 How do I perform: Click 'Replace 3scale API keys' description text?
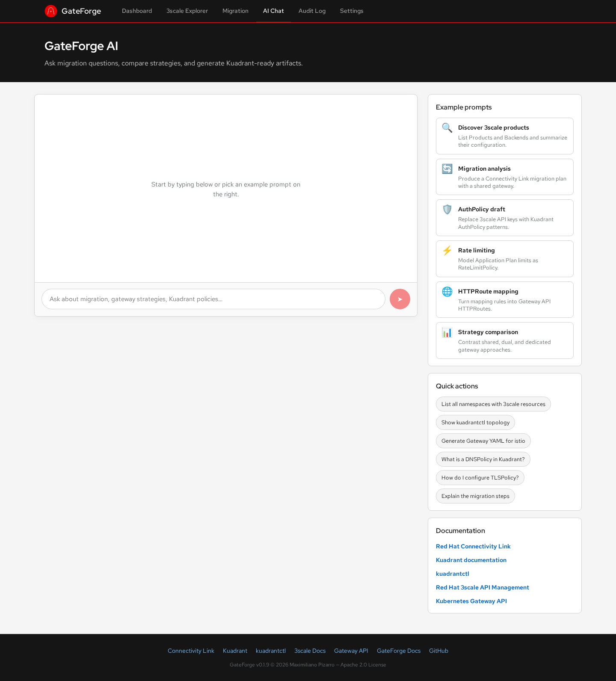506,223
